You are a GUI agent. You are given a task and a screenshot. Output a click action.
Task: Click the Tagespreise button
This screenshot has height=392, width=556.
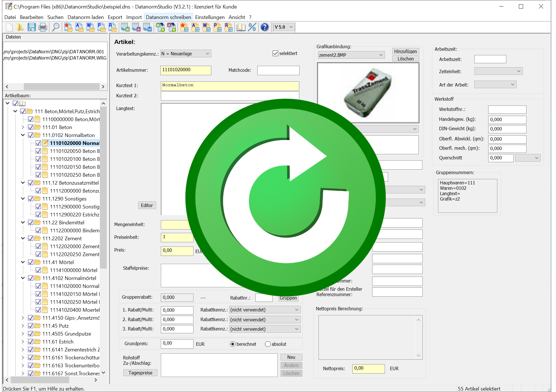pyautogui.click(x=140, y=373)
